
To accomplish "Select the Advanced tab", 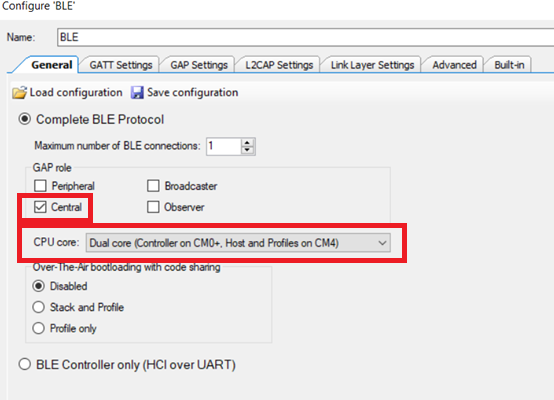I will 454,65.
